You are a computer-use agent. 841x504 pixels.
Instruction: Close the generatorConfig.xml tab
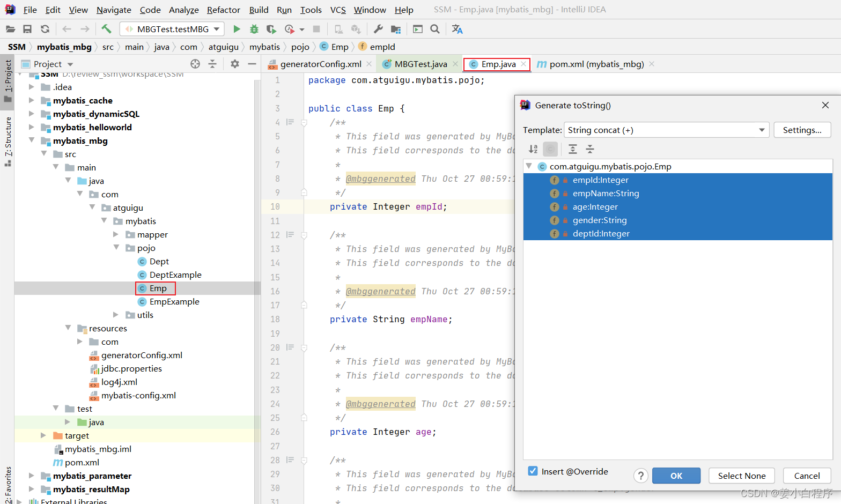click(x=369, y=64)
